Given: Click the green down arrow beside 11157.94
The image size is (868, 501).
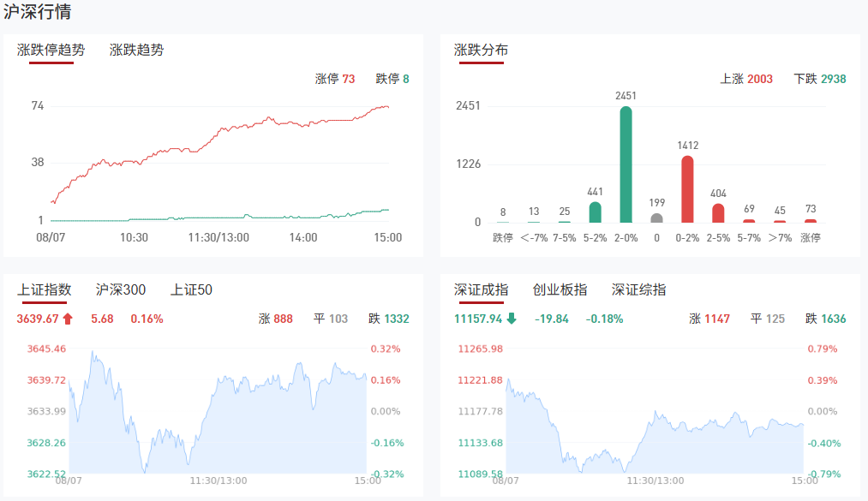Looking at the screenshot, I should pos(512,319).
